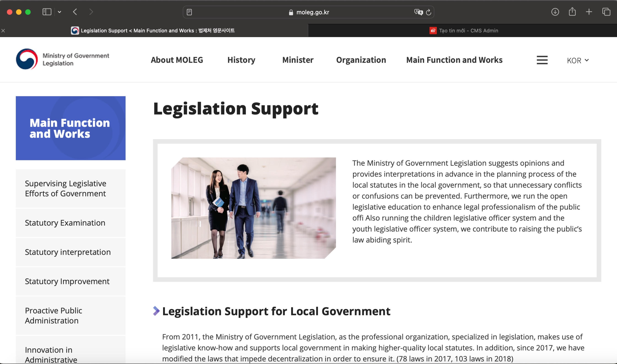
Task: Click the Safari sidebar toggle icon
Action: point(47,12)
